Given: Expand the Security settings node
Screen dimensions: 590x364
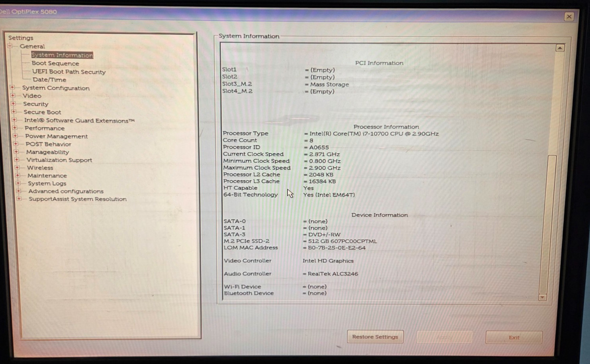Looking at the screenshot, I should pyautogui.click(x=13, y=104).
